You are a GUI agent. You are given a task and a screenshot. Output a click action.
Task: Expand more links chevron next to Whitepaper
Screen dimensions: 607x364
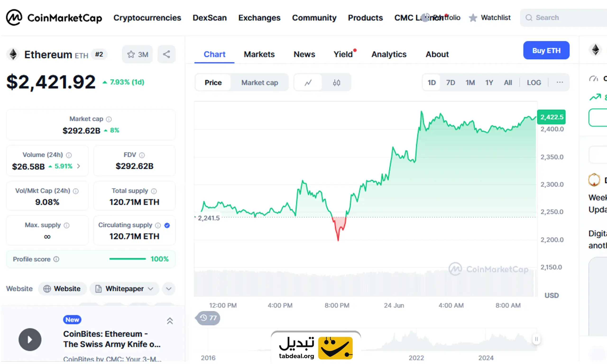coord(169,289)
